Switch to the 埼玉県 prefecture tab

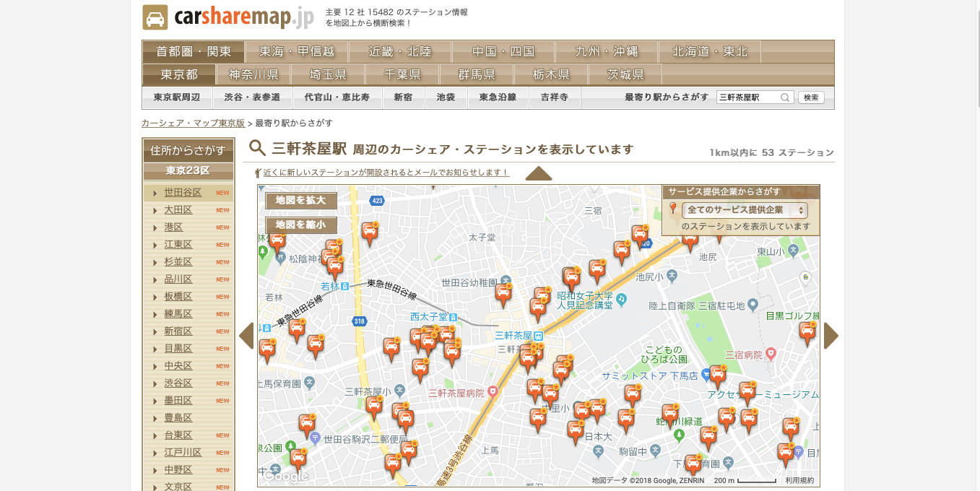[x=328, y=74]
